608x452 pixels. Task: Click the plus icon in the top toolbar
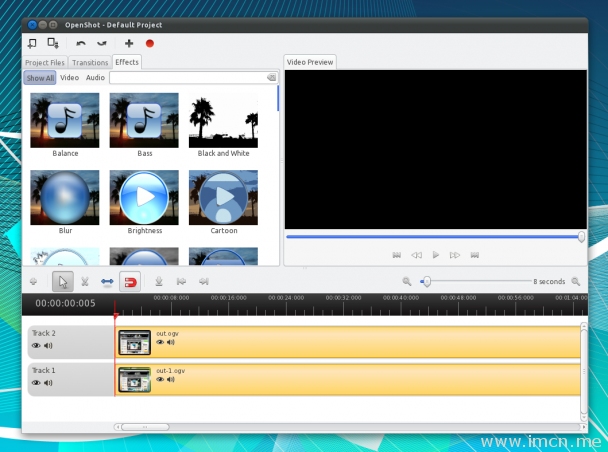tap(129, 43)
